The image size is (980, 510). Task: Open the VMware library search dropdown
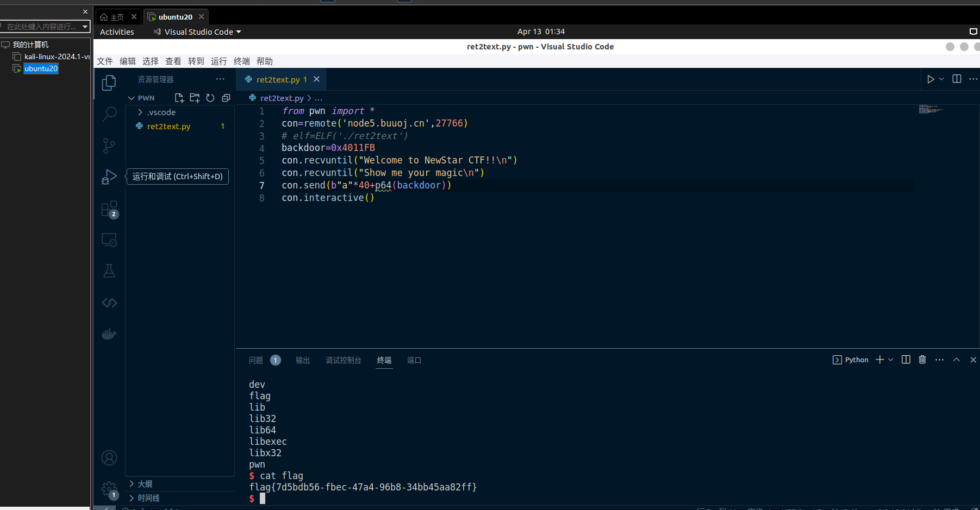(85, 26)
